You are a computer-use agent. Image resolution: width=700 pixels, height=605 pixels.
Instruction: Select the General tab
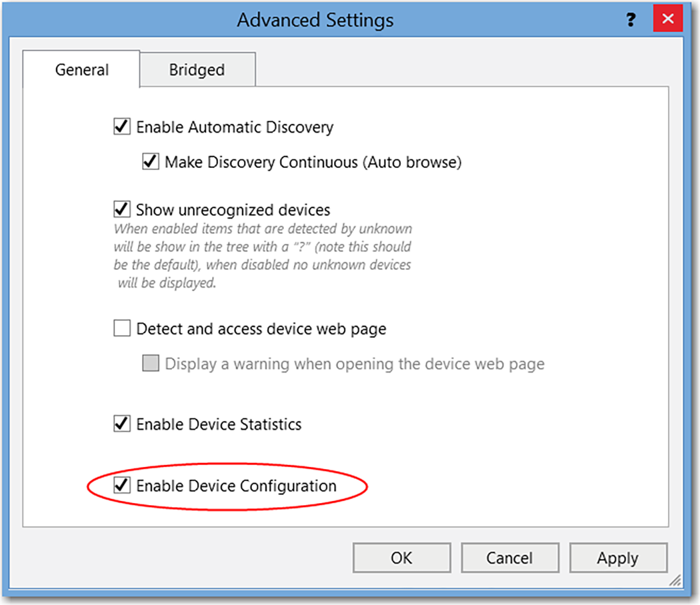tap(81, 69)
